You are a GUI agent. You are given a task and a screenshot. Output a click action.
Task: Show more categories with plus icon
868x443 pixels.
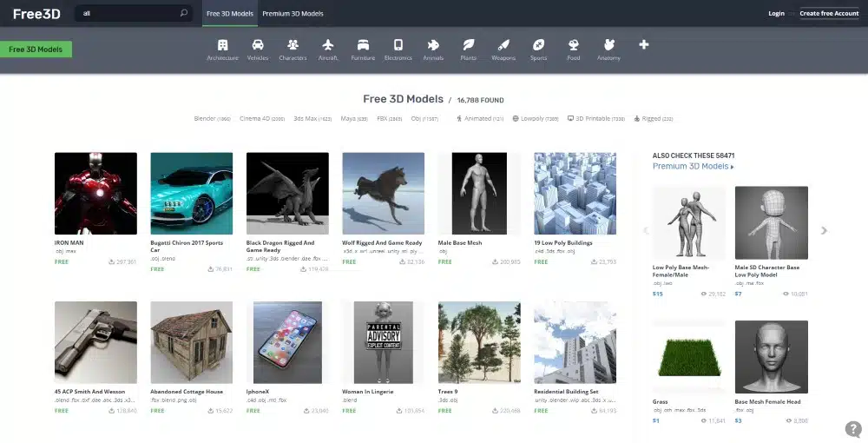coord(644,45)
